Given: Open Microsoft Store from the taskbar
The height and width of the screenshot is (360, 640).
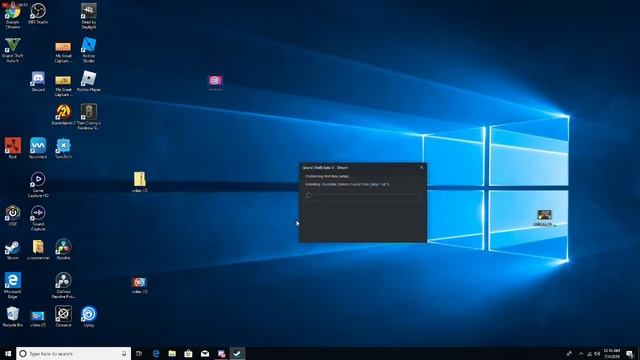Looking at the screenshot, I should click(x=188, y=353).
